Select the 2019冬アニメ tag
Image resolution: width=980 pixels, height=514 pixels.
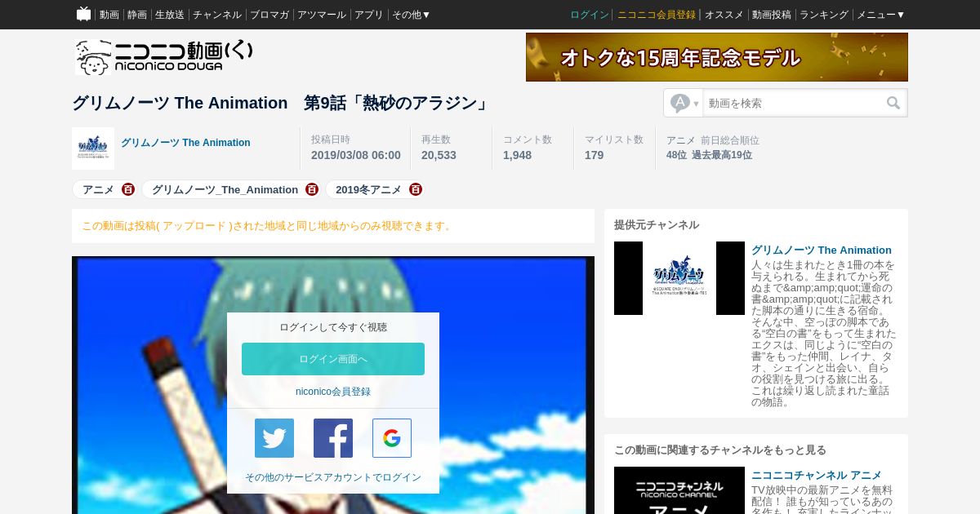[x=368, y=189]
